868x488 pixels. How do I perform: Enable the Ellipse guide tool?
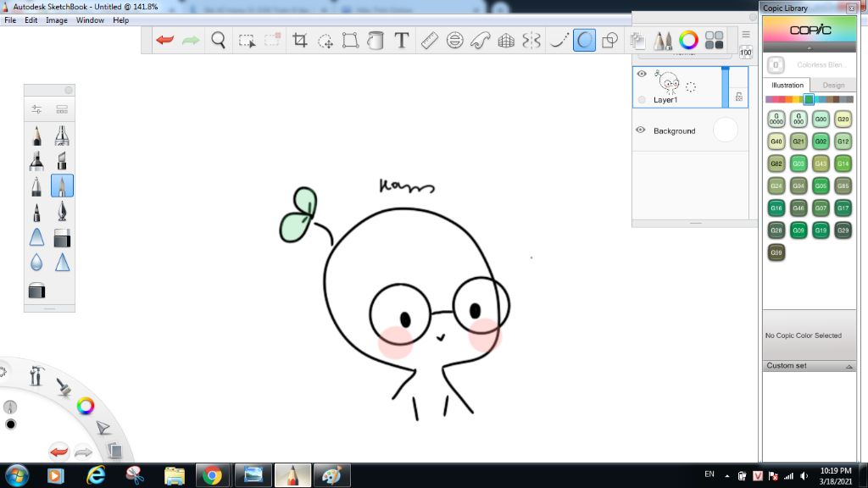coord(455,41)
